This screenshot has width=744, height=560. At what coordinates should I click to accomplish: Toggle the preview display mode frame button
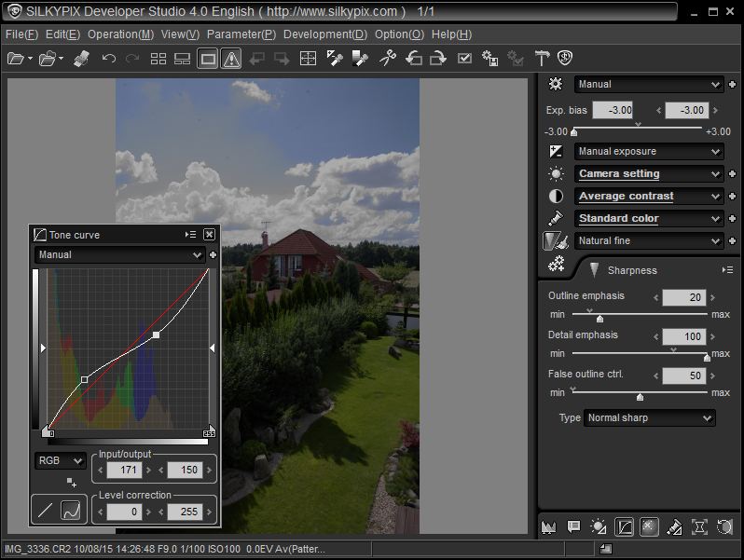208,59
